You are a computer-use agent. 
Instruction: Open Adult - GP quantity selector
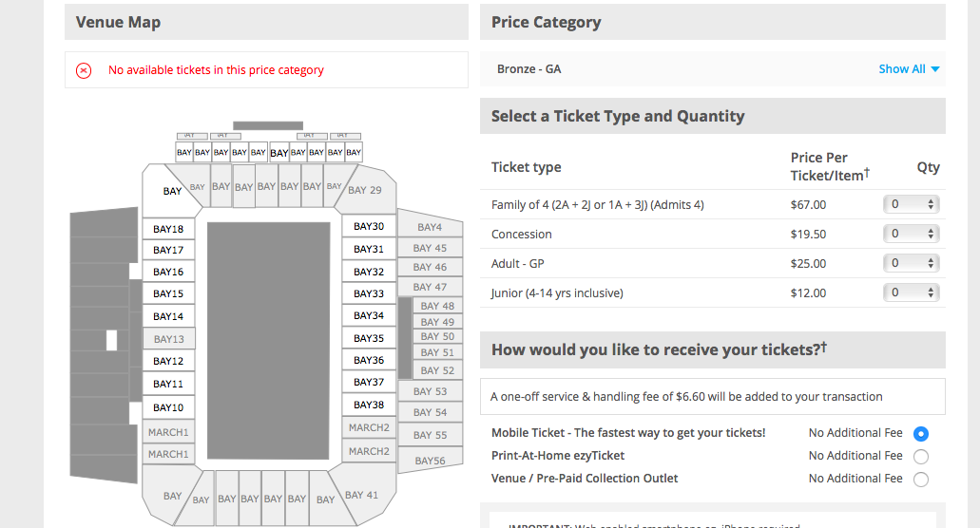912,263
